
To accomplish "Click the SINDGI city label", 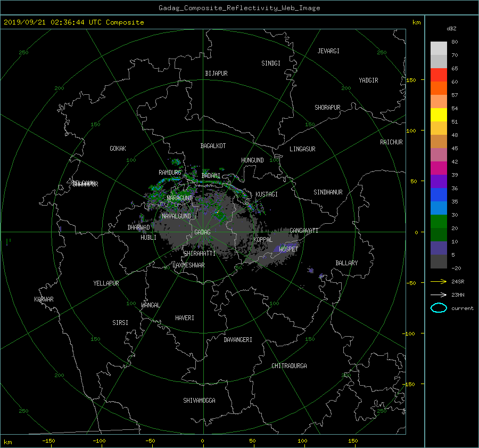I will (x=271, y=63).
